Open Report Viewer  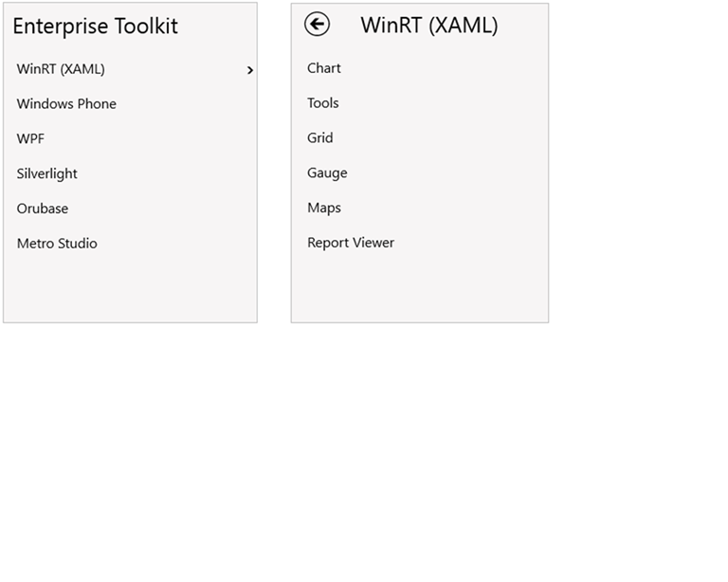click(351, 243)
